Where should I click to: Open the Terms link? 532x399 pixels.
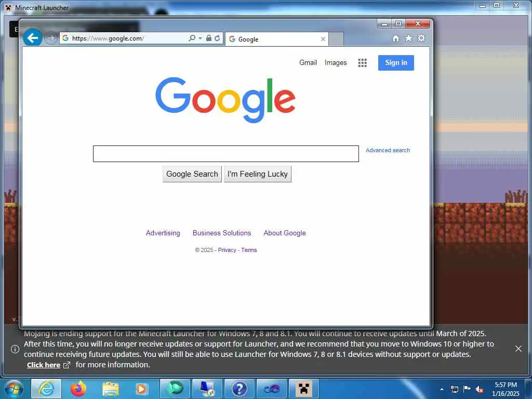point(249,250)
